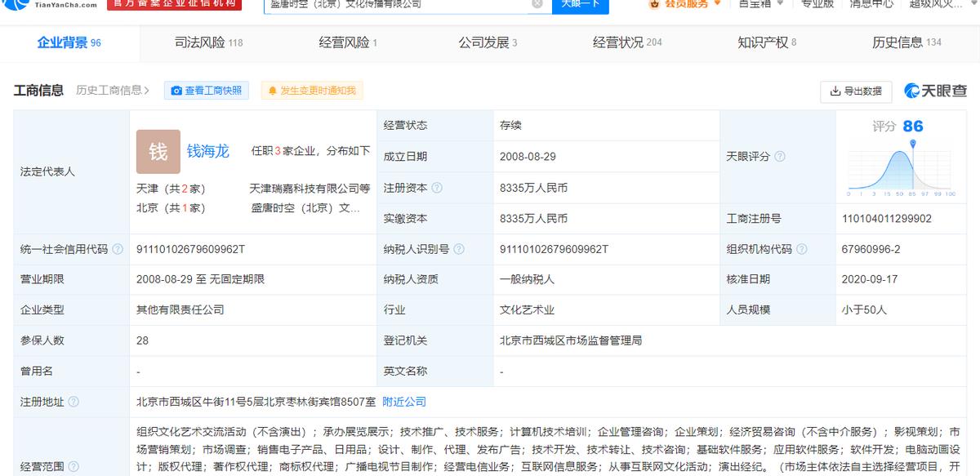The height and width of the screenshot is (476, 980).
Task: Click the 钱 avatar of the legal representative
Action: (158, 152)
